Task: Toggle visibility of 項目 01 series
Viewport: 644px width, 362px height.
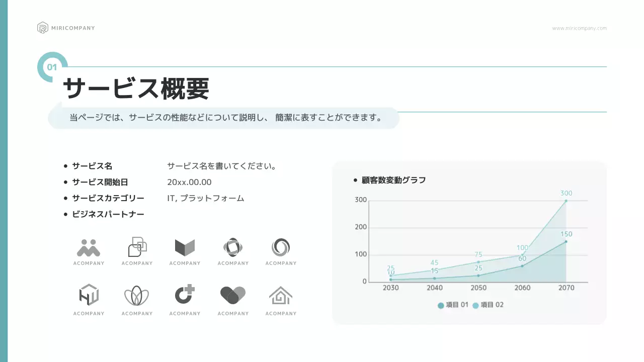Action: tap(452, 305)
